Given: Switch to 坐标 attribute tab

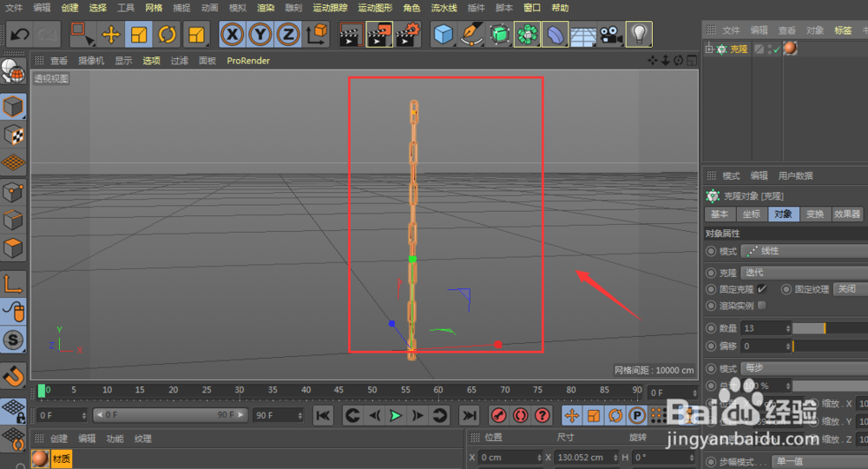Looking at the screenshot, I should coord(752,215).
